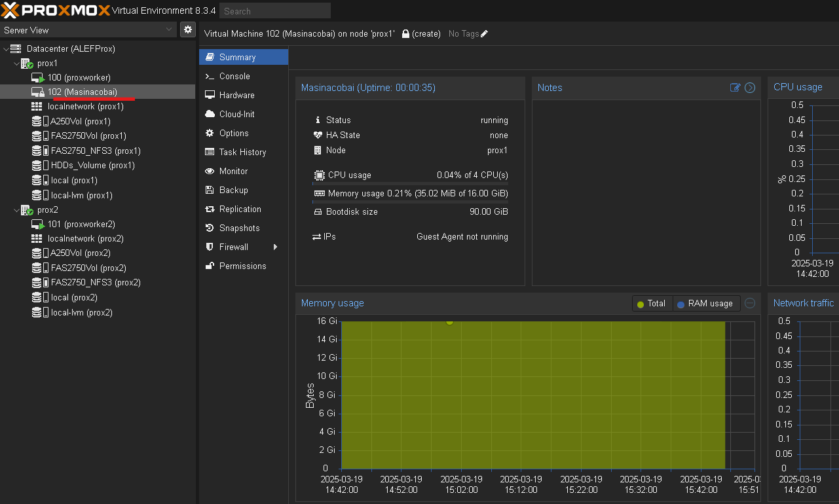Select the prox1 node icon
This screenshot has width=839, height=504.
pyautogui.click(x=28, y=63)
